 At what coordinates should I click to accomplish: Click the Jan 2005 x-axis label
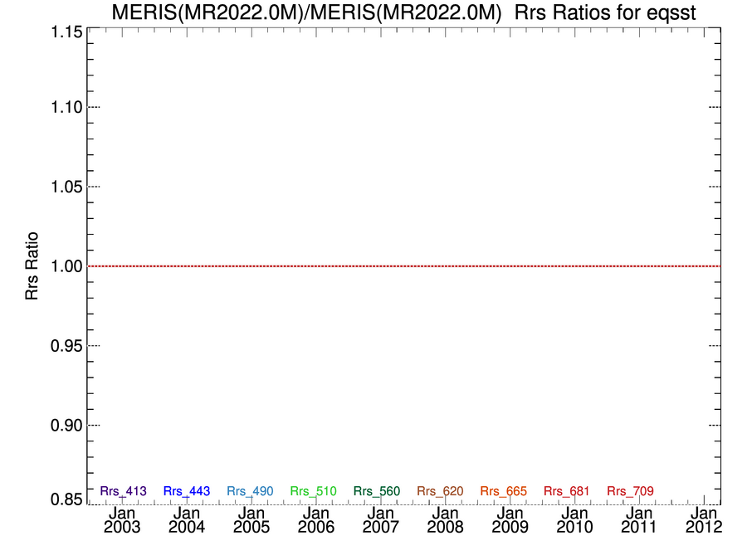(x=251, y=520)
